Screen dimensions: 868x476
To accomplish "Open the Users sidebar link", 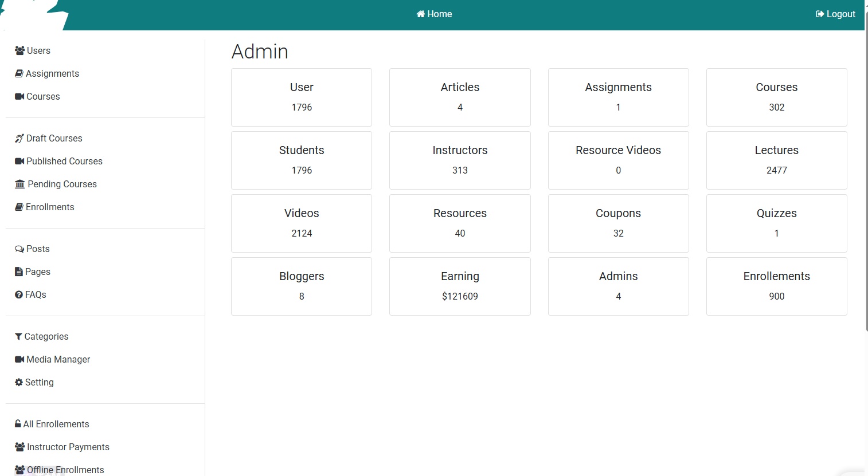I will click(33, 50).
